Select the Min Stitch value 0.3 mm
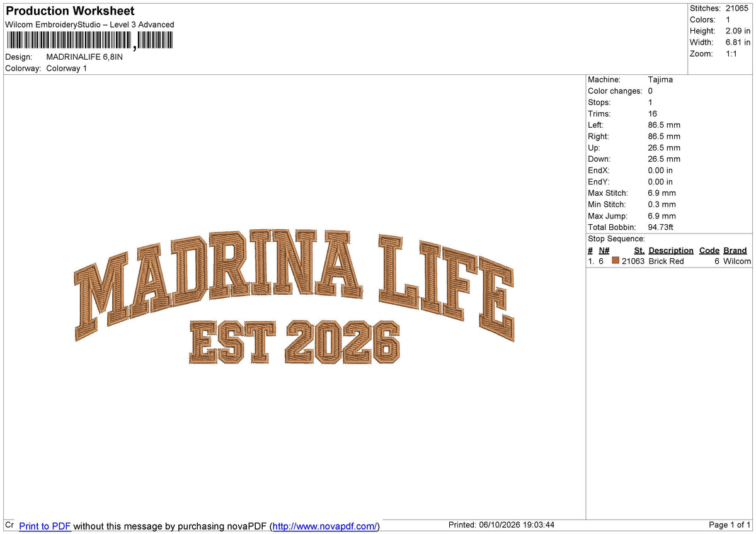 point(661,204)
